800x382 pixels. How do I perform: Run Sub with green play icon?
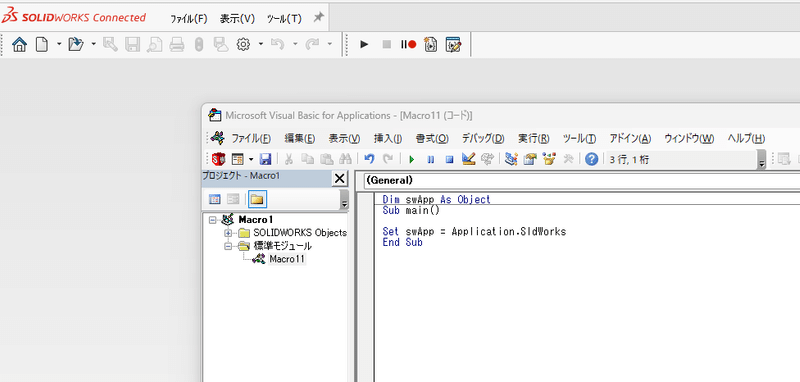click(412, 160)
